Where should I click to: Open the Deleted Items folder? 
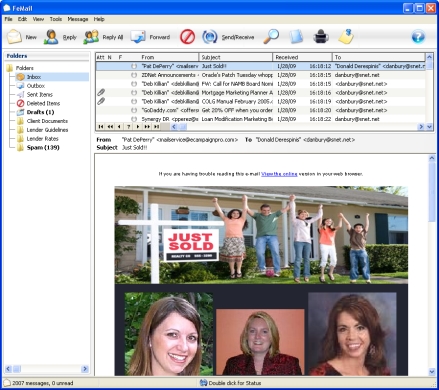[x=43, y=103]
